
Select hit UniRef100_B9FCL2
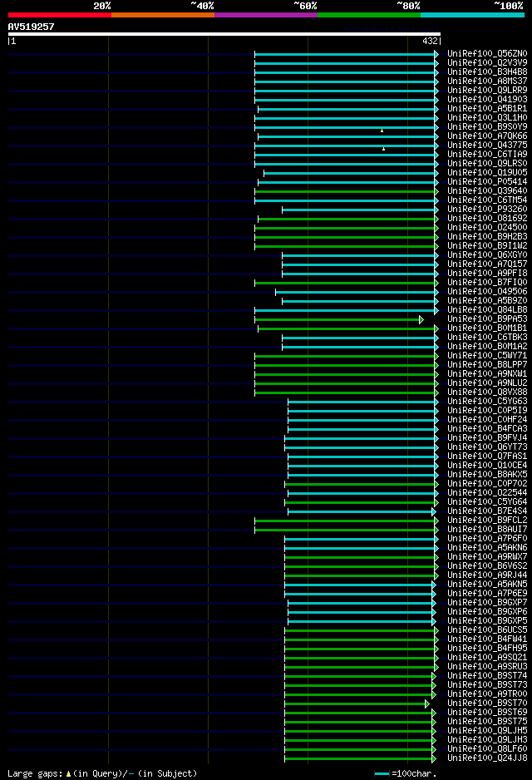(487, 521)
